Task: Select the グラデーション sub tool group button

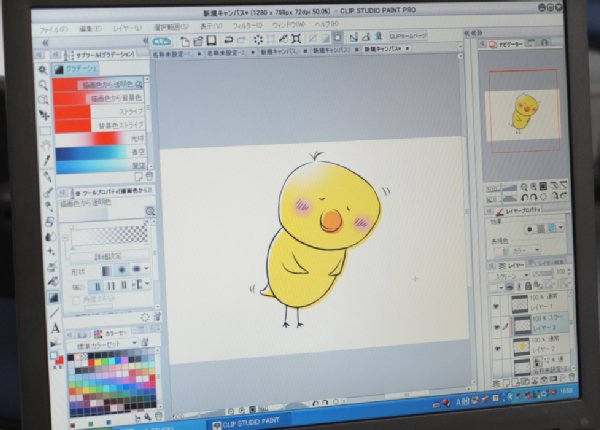Action: pos(75,69)
